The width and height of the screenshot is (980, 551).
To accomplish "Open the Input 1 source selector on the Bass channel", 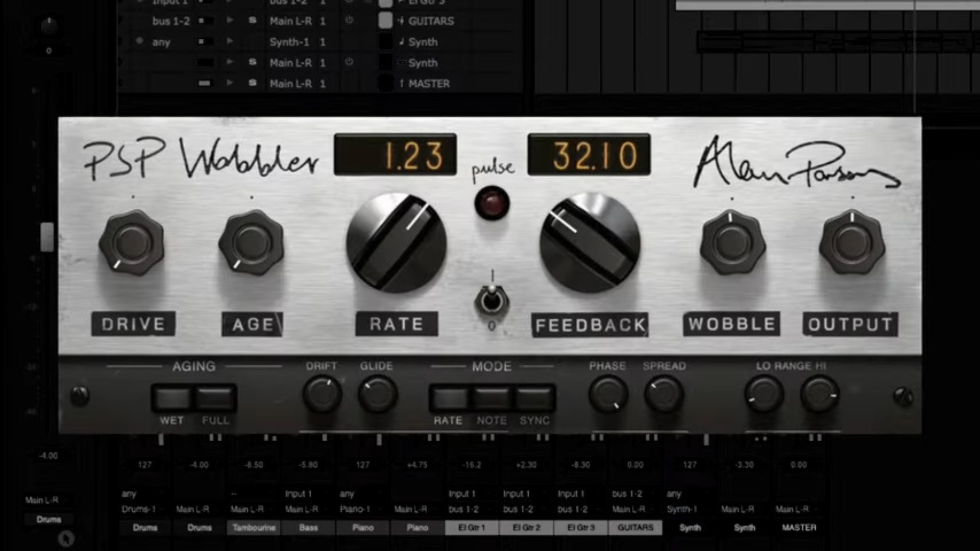I will [299, 493].
